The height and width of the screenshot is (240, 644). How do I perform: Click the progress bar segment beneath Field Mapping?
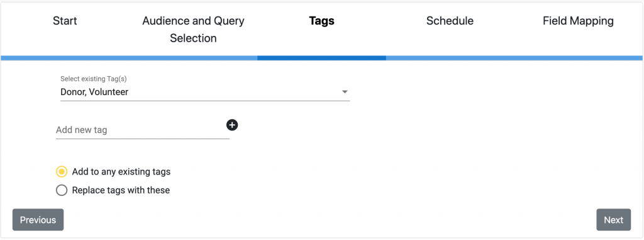(579, 58)
